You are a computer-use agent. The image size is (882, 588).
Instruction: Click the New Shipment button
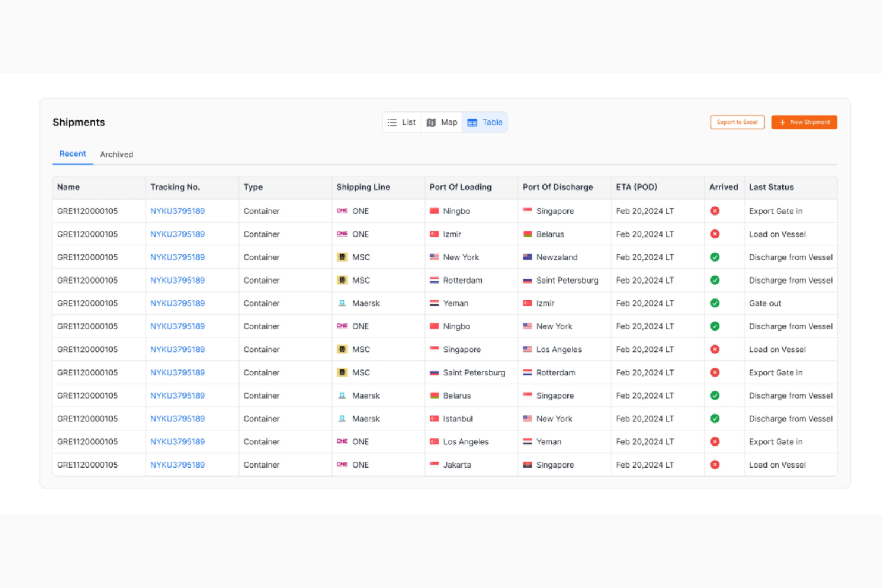804,122
